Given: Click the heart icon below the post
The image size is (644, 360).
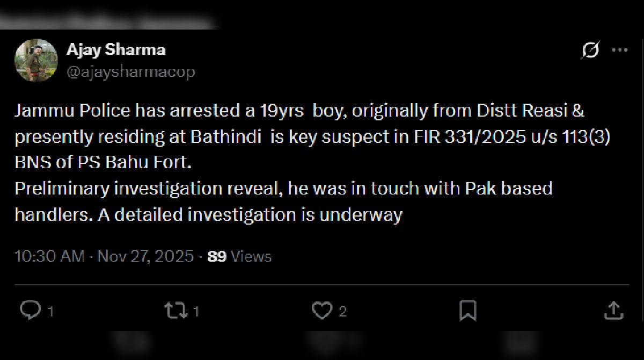Looking at the screenshot, I should [321, 311].
